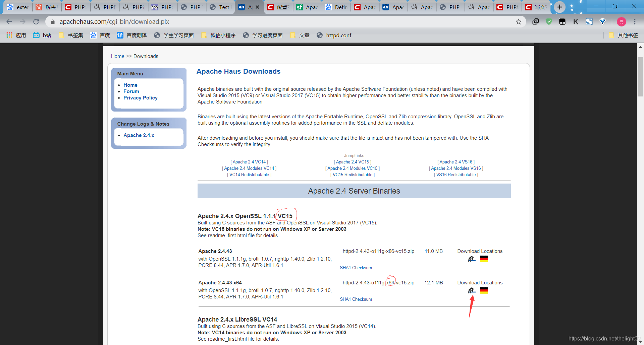Switch to the Test tab
Viewport: 644px width, 345px height.
(x=220, y=7)
